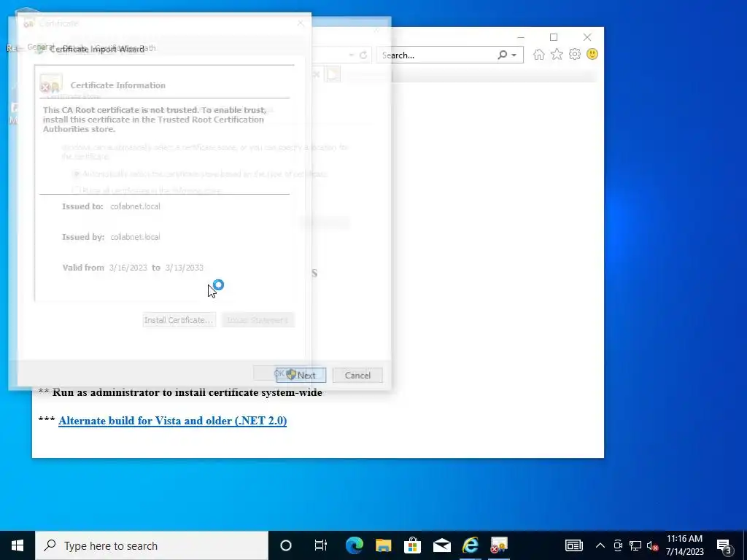
Task: Click the taskbar search box
Action: [x=152, y=545]
